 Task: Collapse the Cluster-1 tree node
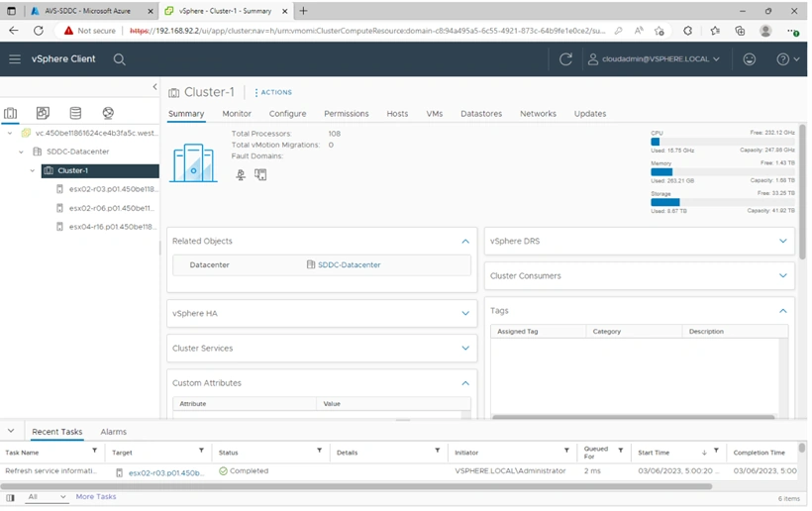click(33, 170)
